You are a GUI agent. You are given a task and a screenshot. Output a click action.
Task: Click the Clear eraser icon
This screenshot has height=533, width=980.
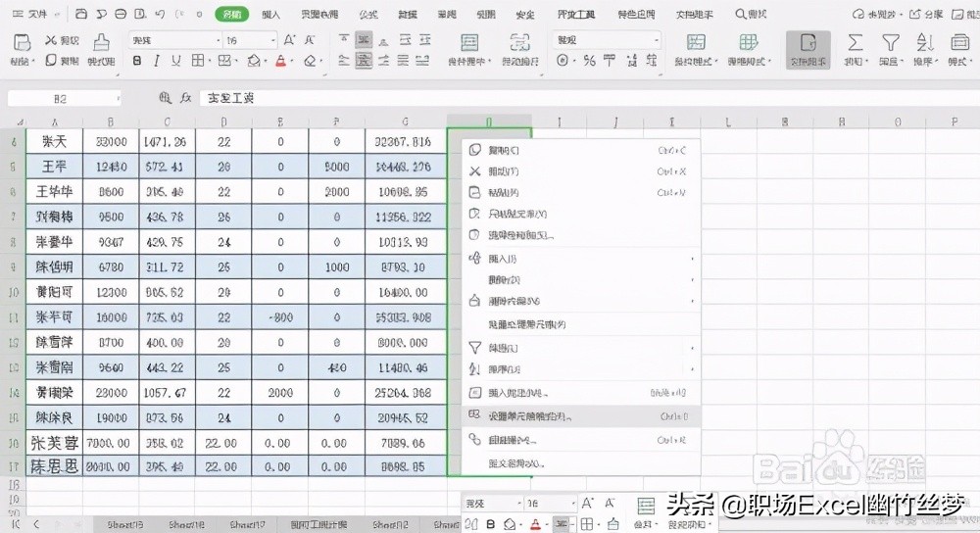point(310,61)
